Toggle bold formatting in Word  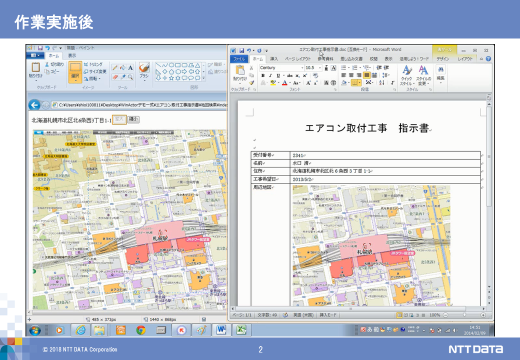263,76
